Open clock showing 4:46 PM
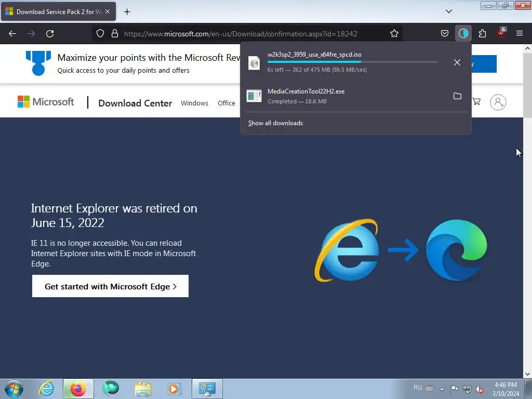 [506, 389]
